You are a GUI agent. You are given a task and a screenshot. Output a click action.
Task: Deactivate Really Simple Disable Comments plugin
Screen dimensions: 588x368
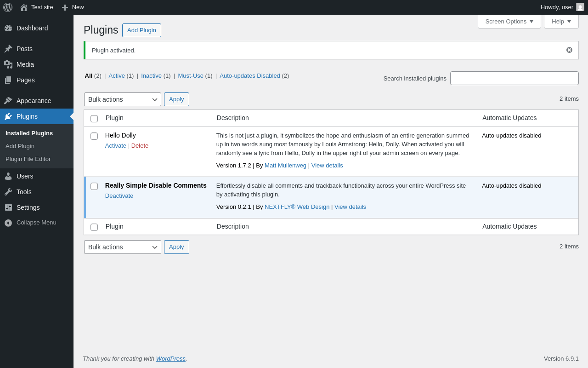coord(119,196)
